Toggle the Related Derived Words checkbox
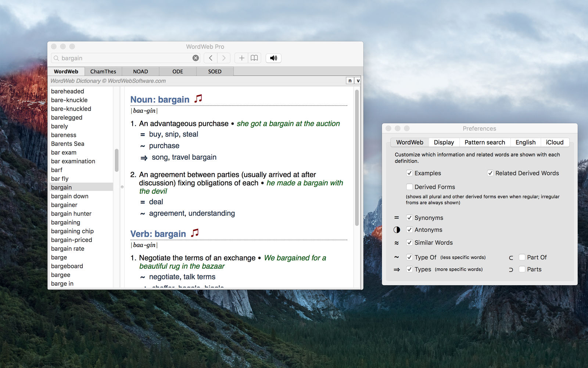This screenshot has height=368, width=588. click(490, 173)
